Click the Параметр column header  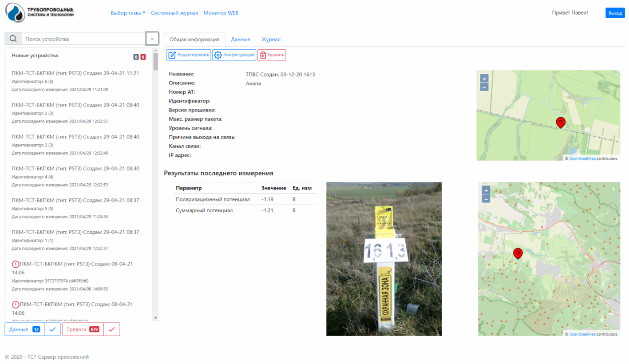[189, 188]
